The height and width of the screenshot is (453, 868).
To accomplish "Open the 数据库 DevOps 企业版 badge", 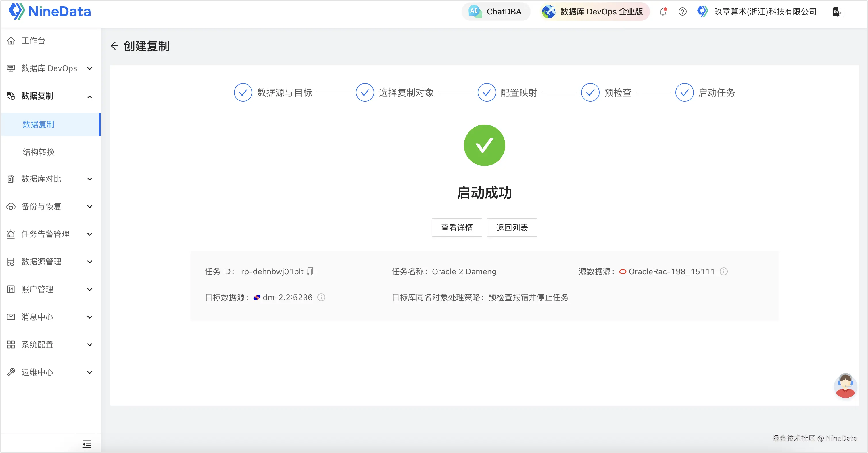I will point(594,12).
